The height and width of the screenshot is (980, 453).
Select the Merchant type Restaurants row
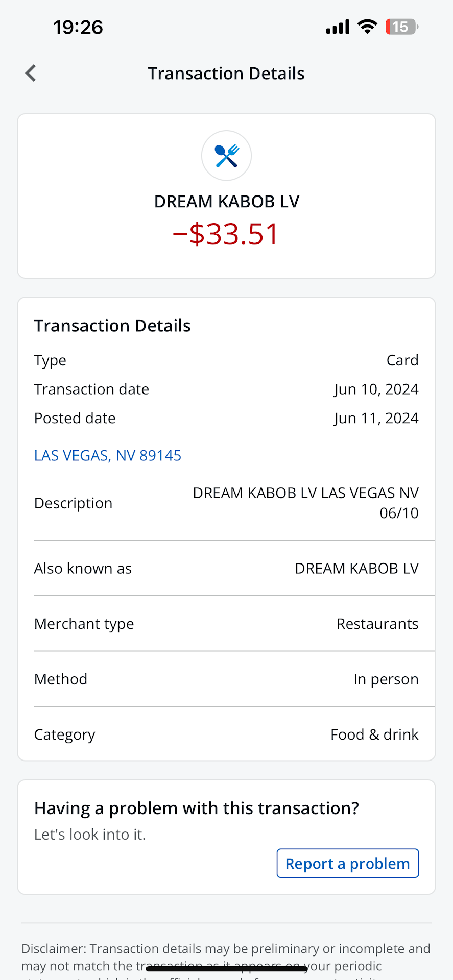pyautogui.click(x=226, y=624)
